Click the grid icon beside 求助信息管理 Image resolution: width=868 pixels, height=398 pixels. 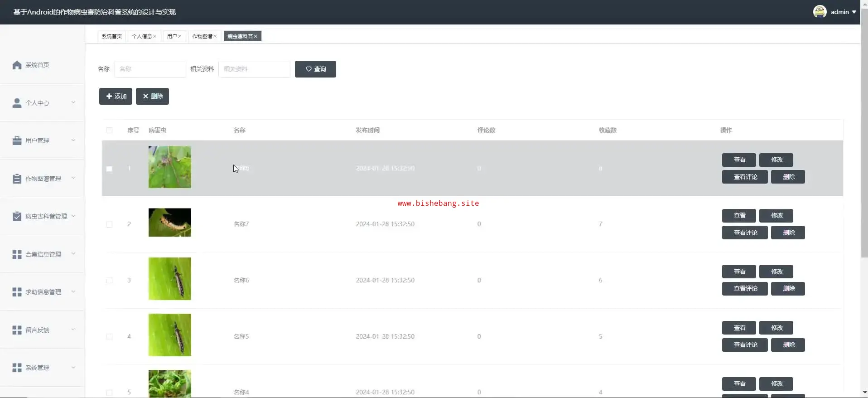(17, 292)
